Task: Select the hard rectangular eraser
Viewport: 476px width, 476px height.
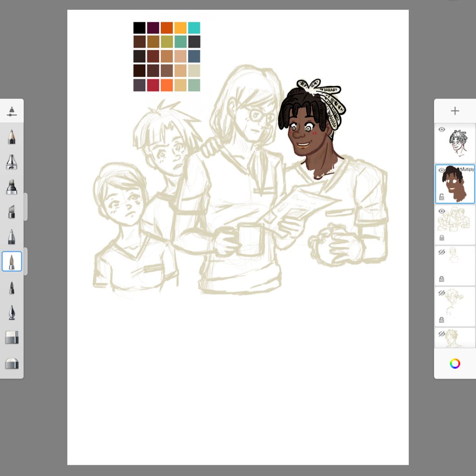Action: [x=12, y=337]
